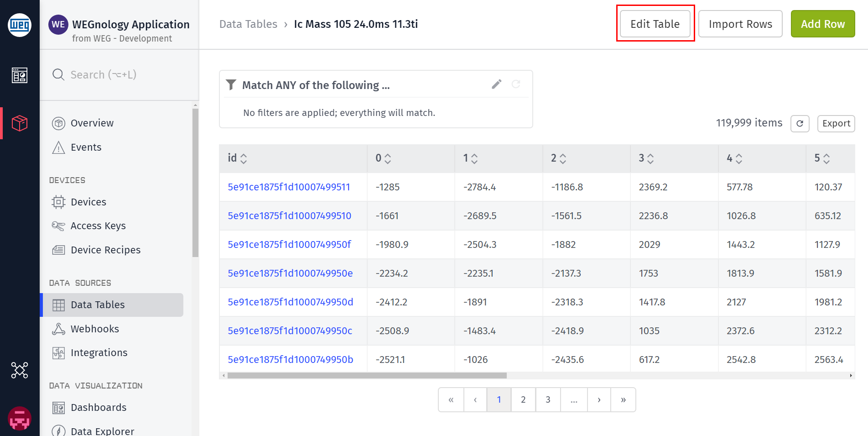The height and width of the screenshot is (436, 868).
Task: Click the search magnifier icon
Action: 58,74
